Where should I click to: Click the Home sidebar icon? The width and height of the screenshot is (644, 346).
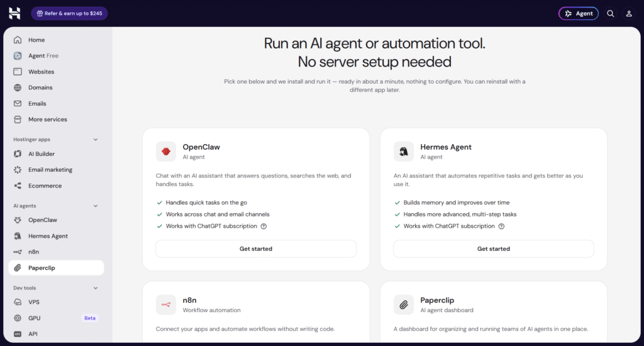coord(18,40)
